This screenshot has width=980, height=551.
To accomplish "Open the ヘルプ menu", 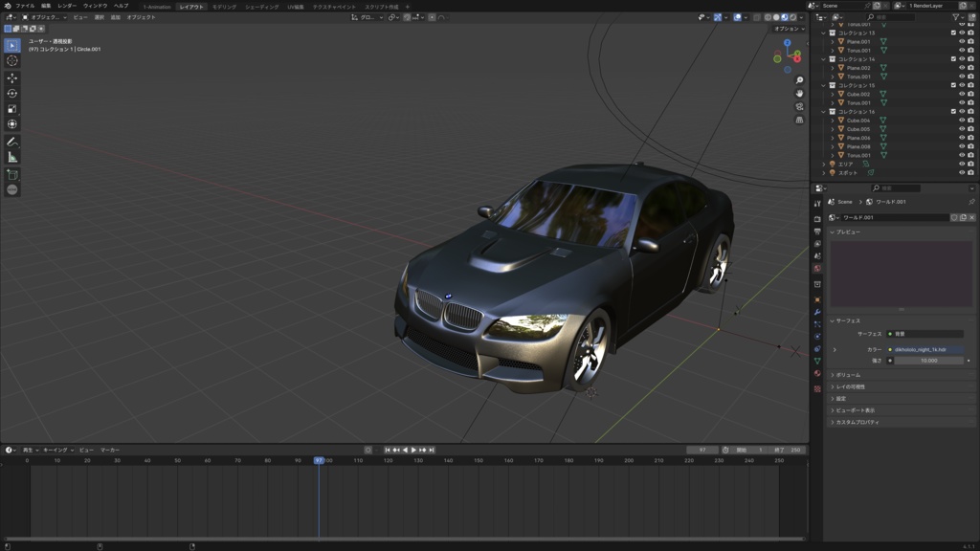I will (x=122, y=6).
